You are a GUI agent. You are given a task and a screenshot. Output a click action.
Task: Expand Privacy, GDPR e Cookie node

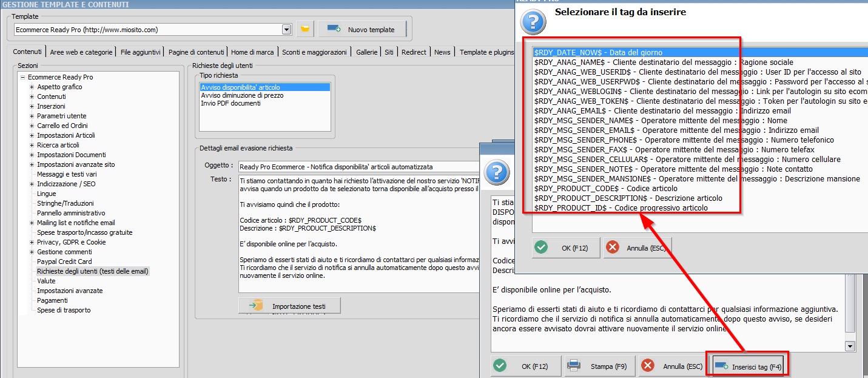[32, 242]
